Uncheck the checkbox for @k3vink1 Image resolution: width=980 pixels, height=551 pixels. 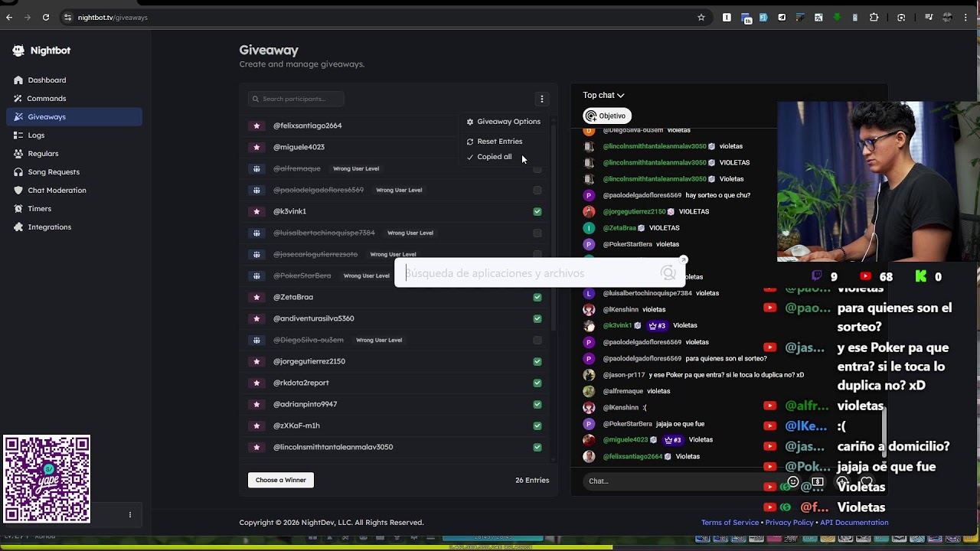pyautogui.click(x=537, y=211)
